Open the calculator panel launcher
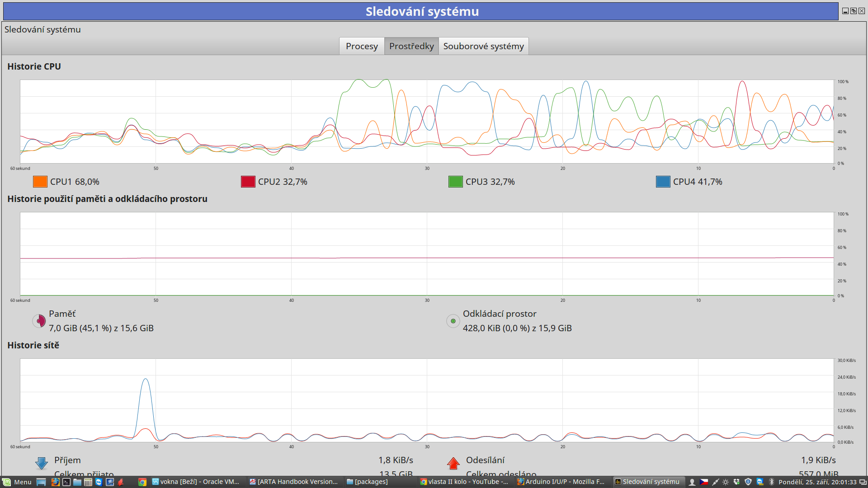 (88, 482)
